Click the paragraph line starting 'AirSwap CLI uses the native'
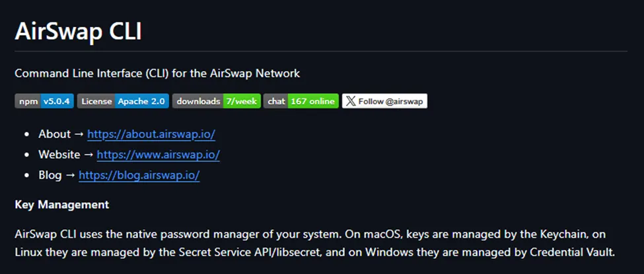 pyautogui.click(x=310, y=234)
